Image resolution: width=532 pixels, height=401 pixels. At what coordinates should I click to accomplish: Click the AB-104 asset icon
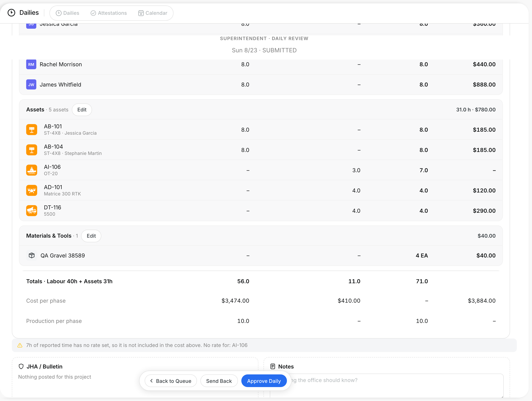click(31, 150)
